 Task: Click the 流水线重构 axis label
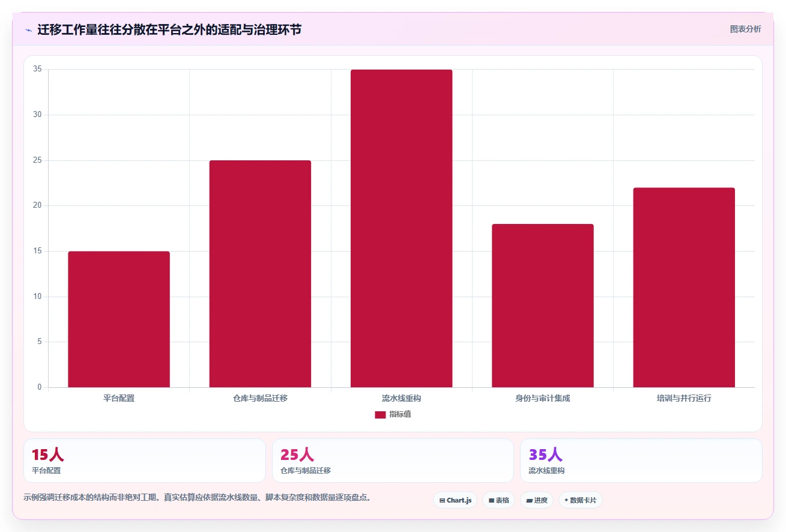pos(401,398)
